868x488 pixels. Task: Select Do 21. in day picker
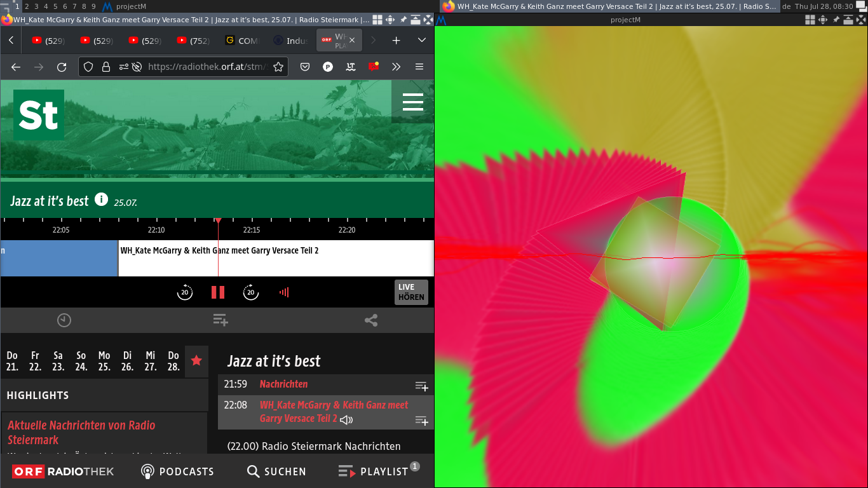pos(12,361)
